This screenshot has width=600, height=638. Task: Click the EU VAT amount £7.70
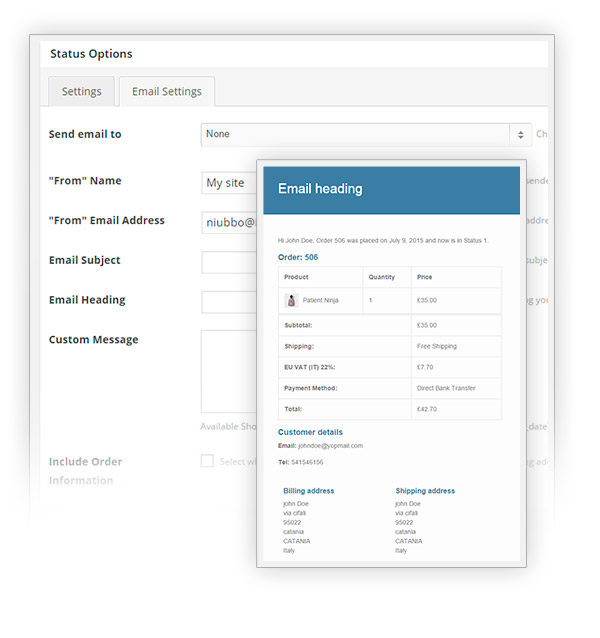coord(425,367)
